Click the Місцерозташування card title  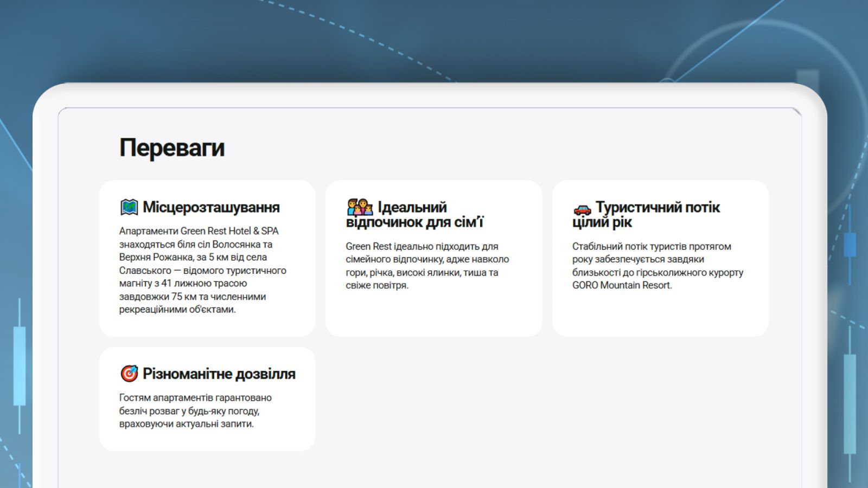(x=211, y=207)
